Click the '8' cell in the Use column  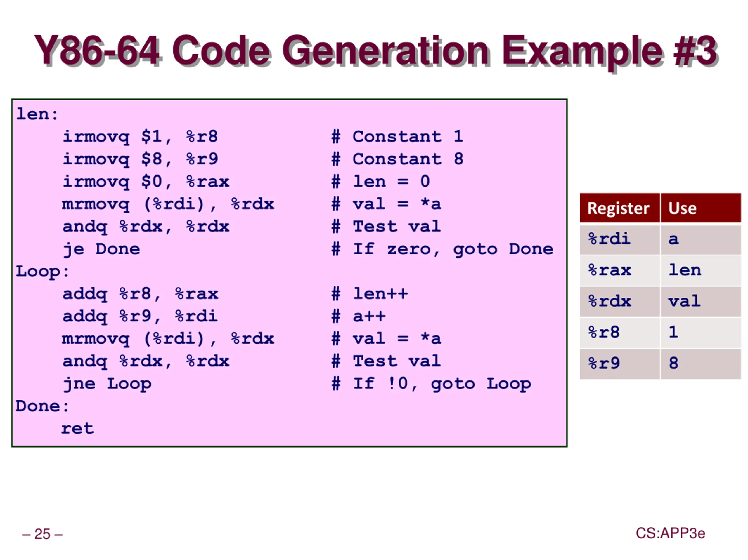click(x=701, y=364)
